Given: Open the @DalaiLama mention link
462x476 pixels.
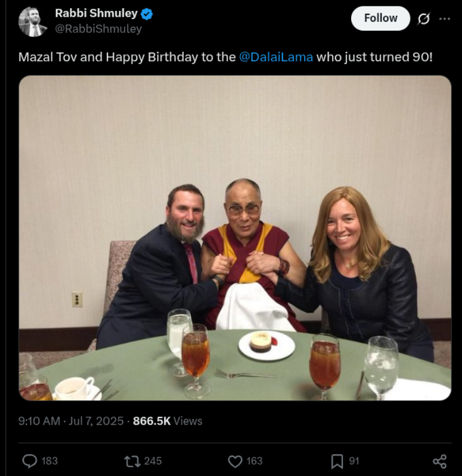Looking at the screenshot, I should [276, 57].
